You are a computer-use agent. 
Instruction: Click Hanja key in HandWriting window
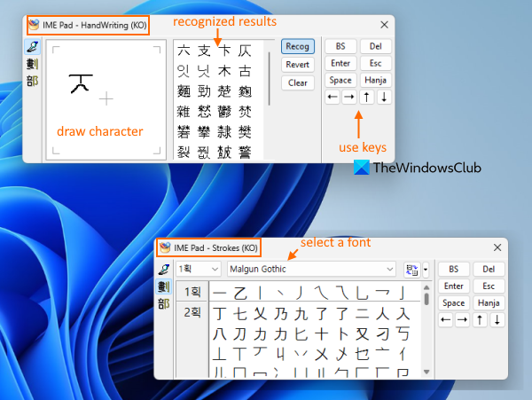(376, 81)
